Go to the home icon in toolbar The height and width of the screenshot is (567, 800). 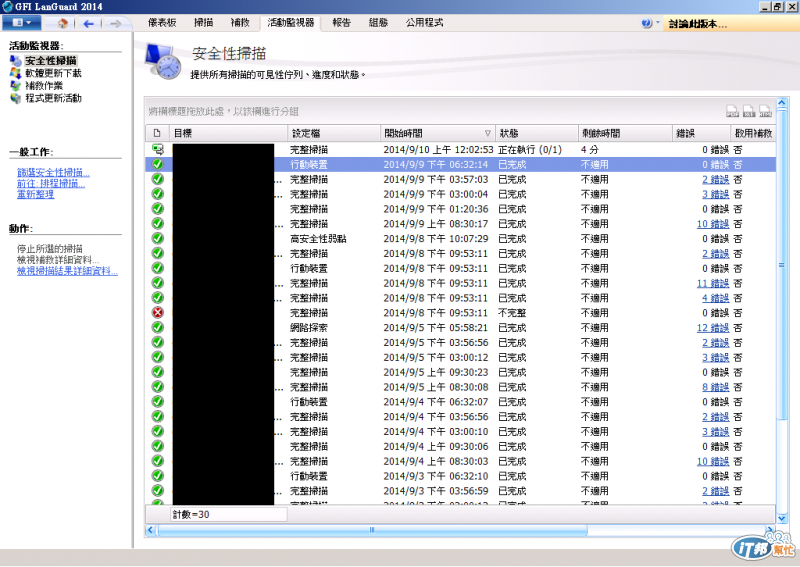(x=63, y=23)
